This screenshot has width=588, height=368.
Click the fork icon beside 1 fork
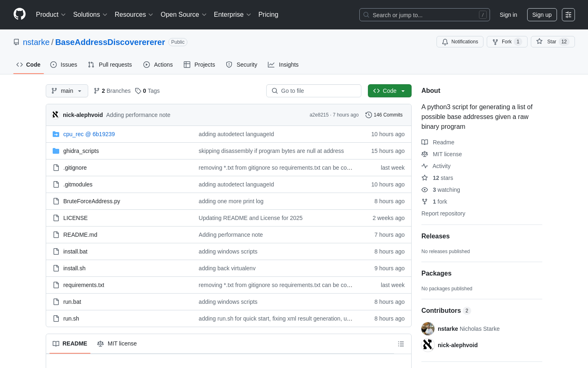(x=425, y=202)
